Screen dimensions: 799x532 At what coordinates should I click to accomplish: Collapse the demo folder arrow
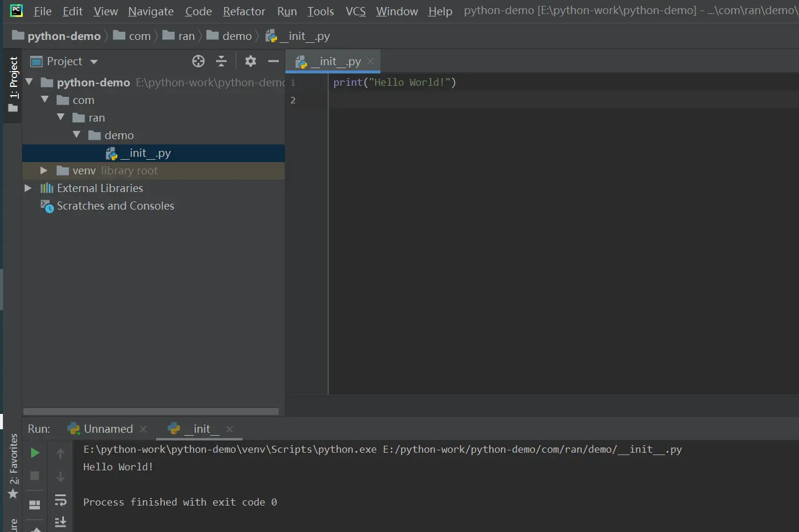pos(76,135)
